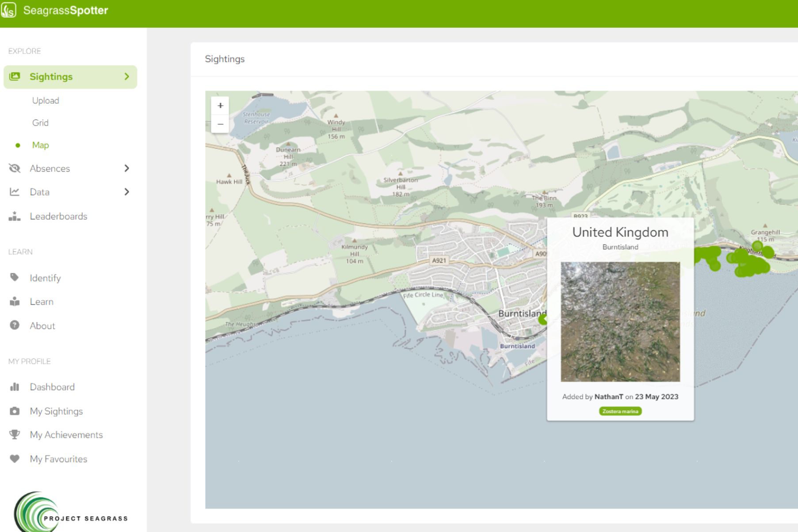798x532 pixels.
Task: Click the My Favourites heart icon
Action: tap(15, 459)
